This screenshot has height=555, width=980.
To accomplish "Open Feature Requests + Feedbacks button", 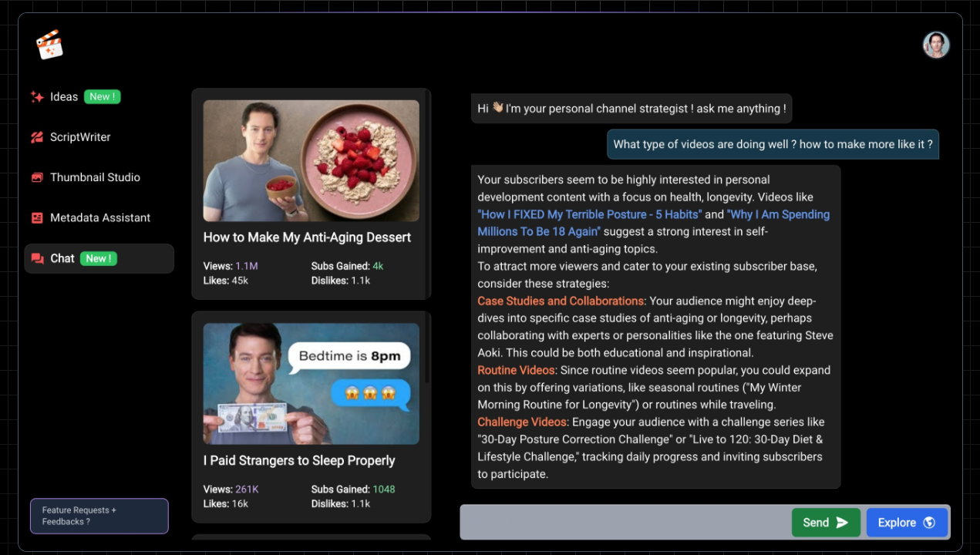I will 99,516.
